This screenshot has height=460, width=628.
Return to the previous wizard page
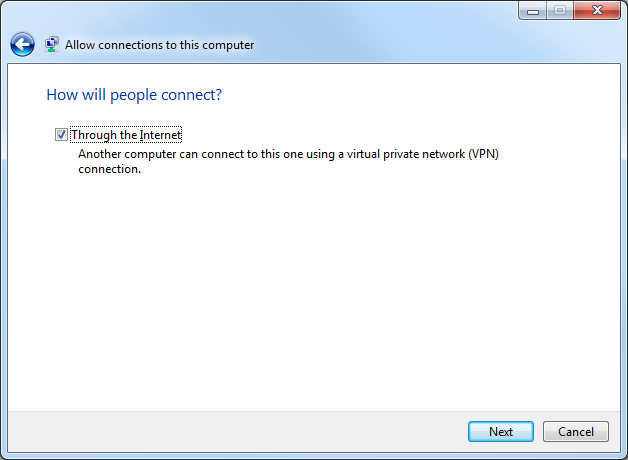[22, 44]
